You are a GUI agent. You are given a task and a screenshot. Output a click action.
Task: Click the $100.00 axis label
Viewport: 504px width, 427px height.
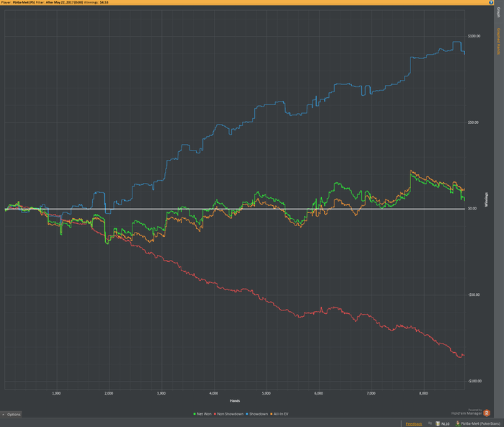(x=474, y=36)
